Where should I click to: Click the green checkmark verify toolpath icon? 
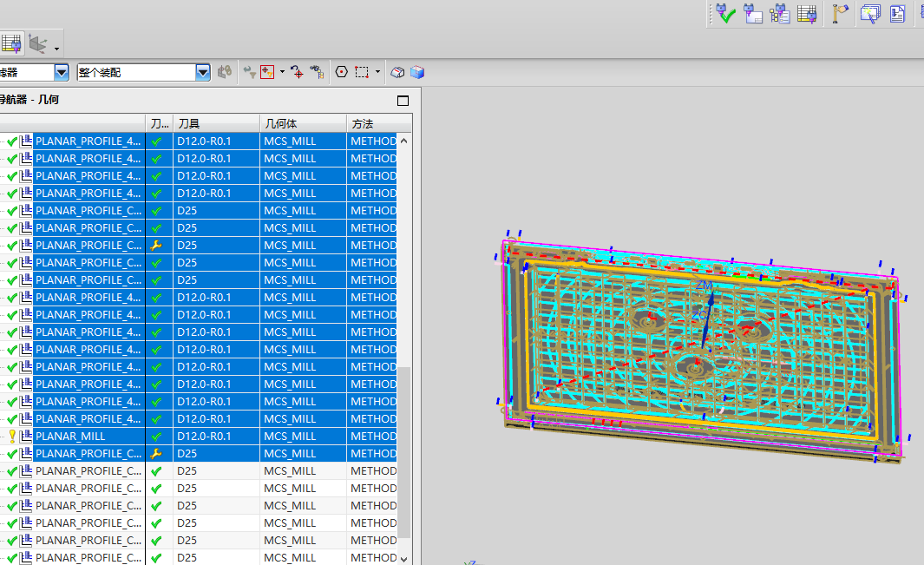(x=725, y=13)
